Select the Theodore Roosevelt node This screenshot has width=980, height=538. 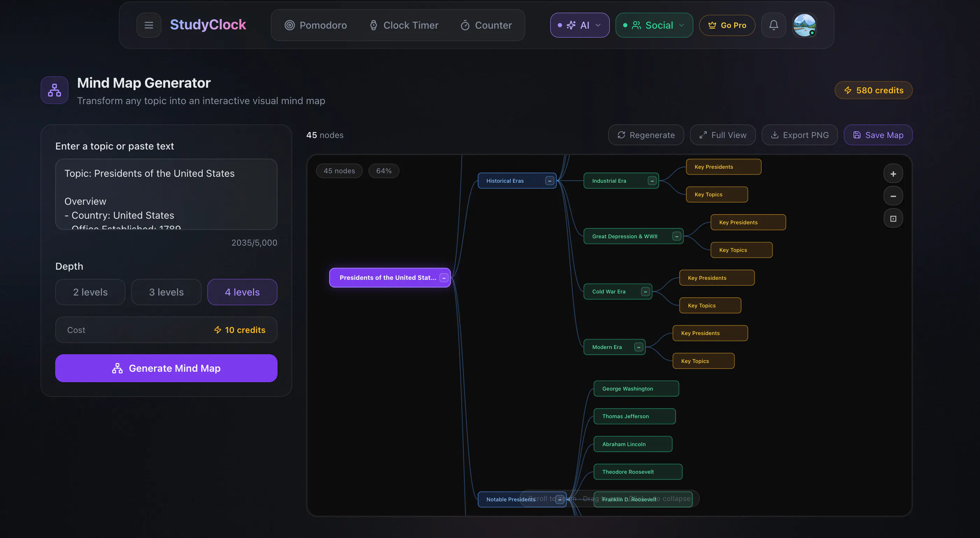638,472
